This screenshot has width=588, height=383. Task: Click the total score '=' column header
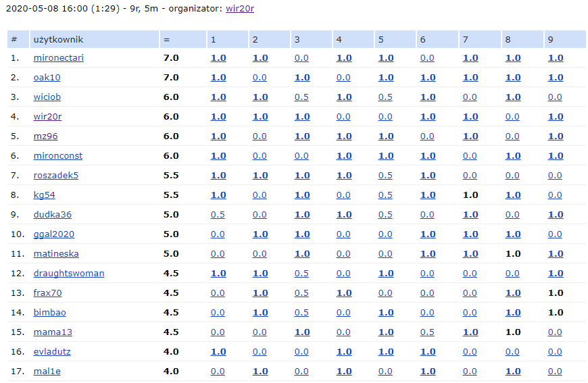166,39
